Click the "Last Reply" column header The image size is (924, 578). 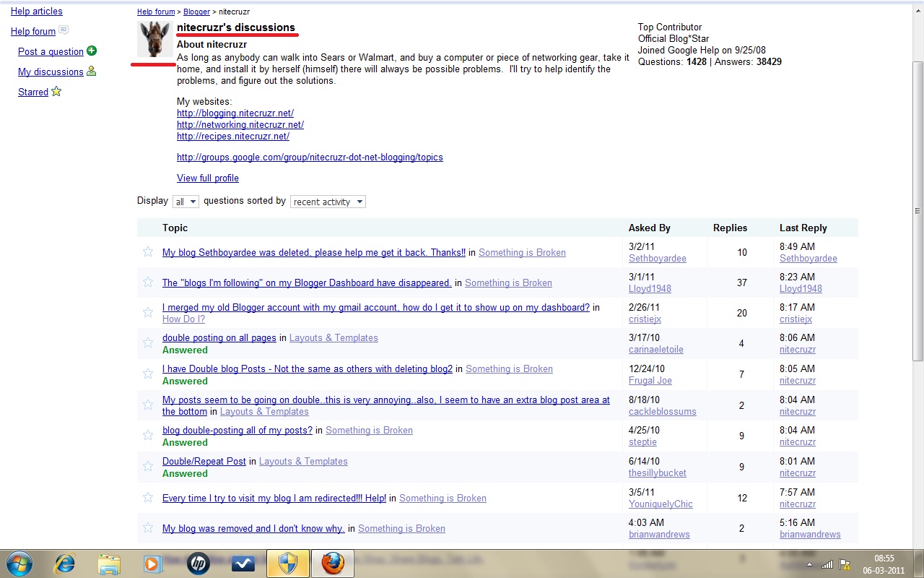click(x=803, y=228)
